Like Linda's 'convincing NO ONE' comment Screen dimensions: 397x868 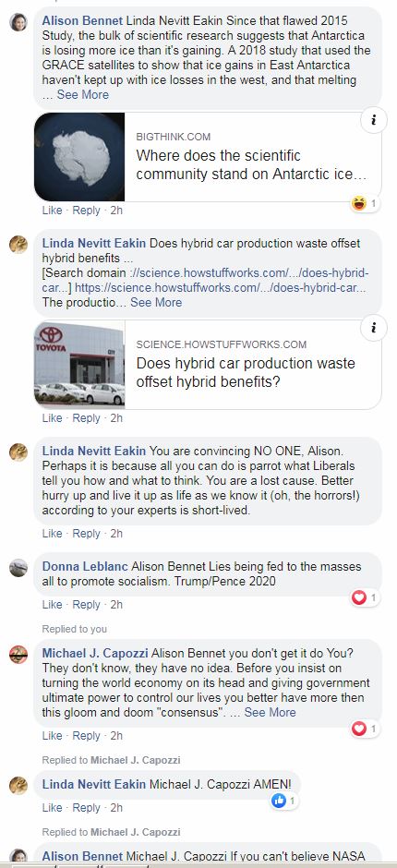point(52,534)
